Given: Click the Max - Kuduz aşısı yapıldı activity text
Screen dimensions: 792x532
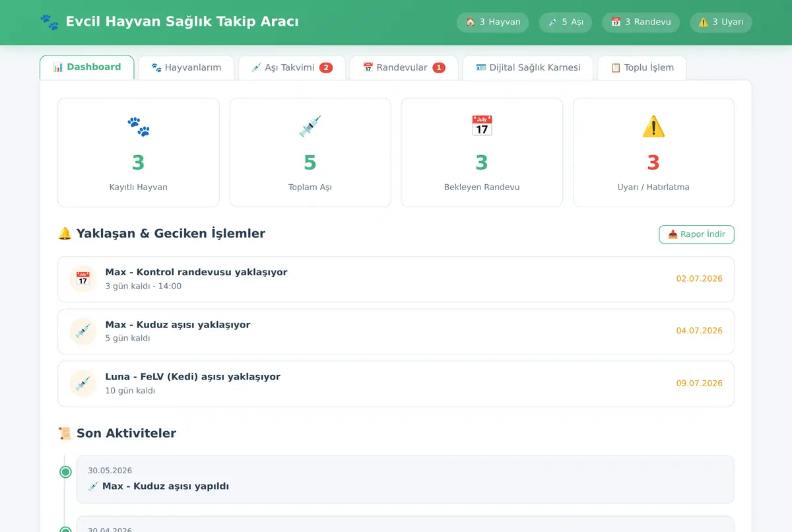Looking at the screenshot, I should click(x=166, y=486).
